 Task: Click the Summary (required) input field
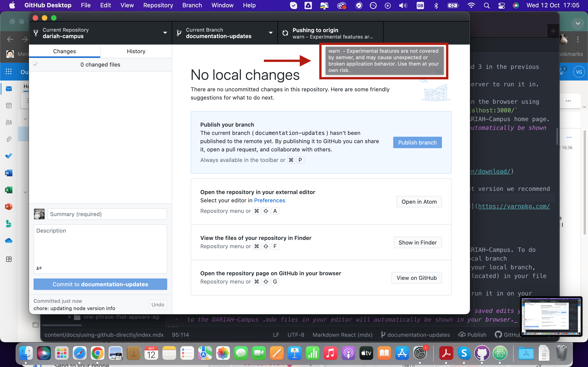coord(107,214)
